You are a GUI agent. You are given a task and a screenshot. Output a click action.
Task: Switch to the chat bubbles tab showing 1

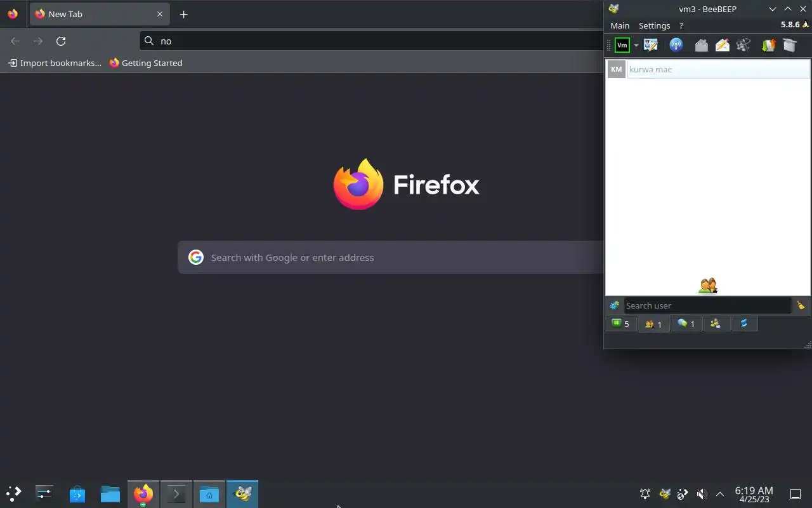point(686,324)
